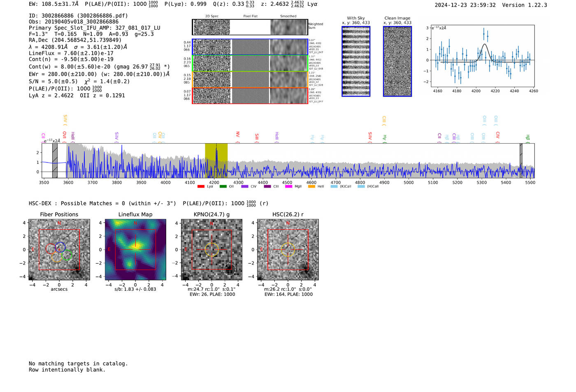This screenshot has height=392, width=576.
Task: Click the Q(z): 0.33 header value
Action: click(234, 4)
